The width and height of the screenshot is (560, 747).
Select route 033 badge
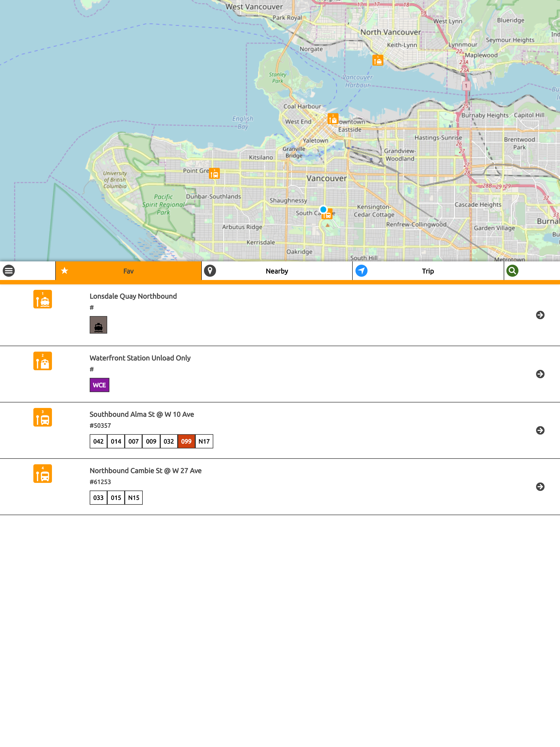click(98, 498)
